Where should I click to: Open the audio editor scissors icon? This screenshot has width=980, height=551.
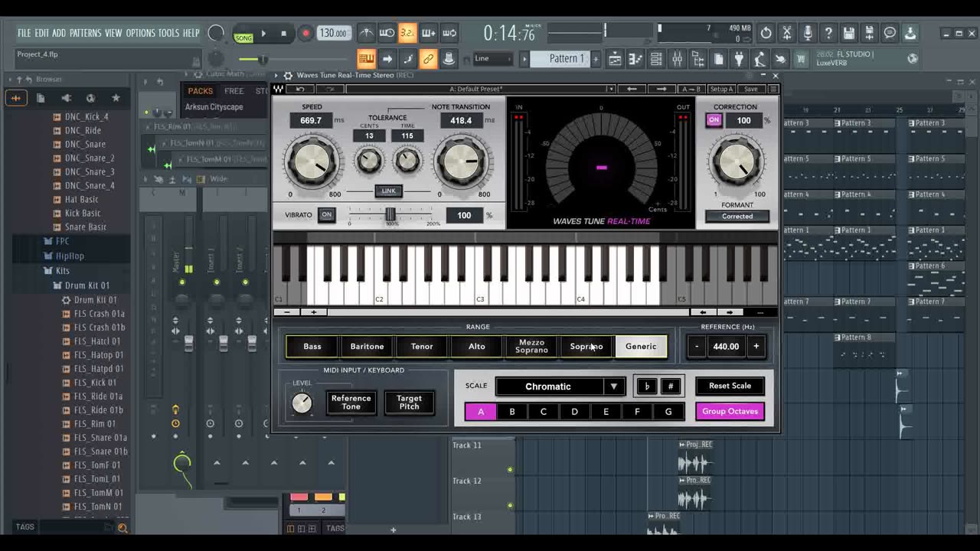click(786, 33)
